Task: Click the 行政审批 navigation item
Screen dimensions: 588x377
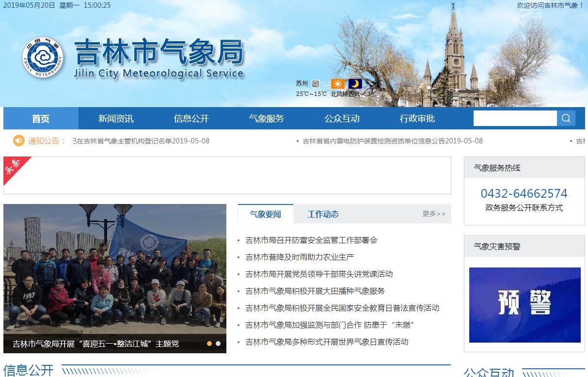Action: pyautogui.click(x=417, y=119)
